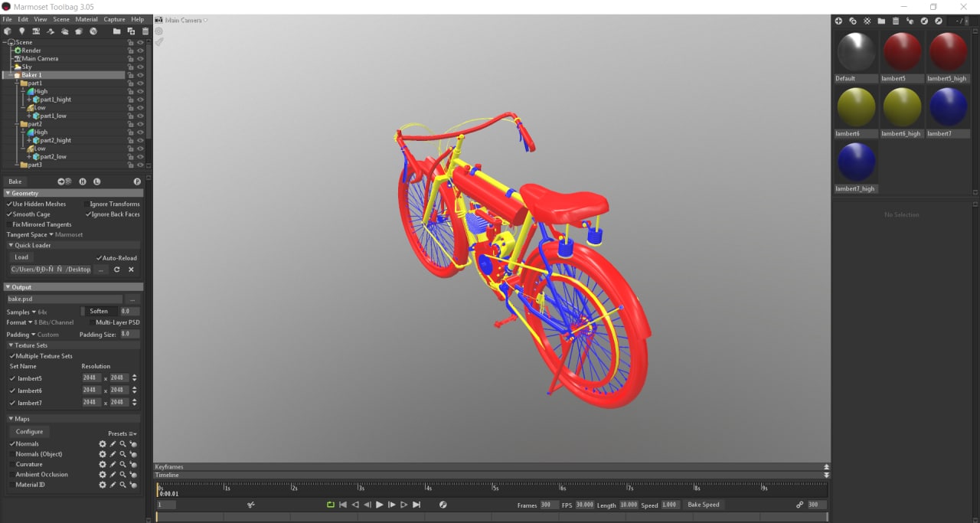Collapse the Maps section
The image size is (980, 523).
[x=11, y=419]
